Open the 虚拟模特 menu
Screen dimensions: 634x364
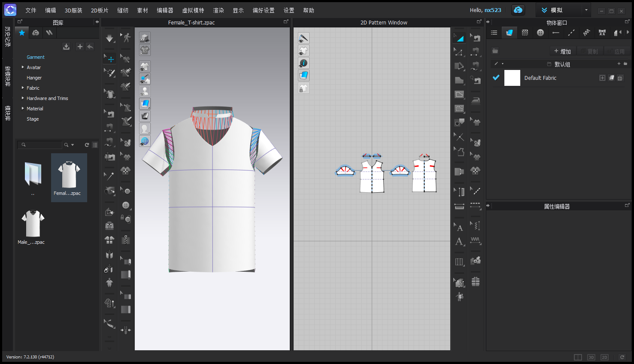193,10
